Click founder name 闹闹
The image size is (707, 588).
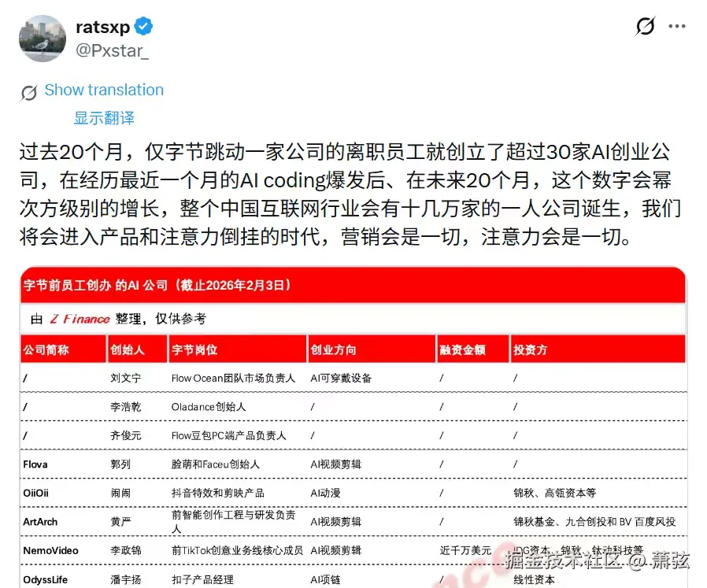(x=120, y=493)
